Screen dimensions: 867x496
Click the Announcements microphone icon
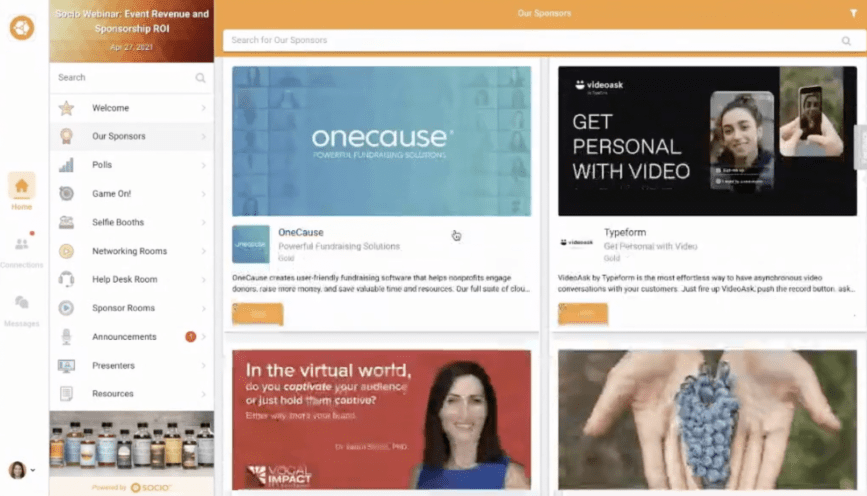click(66, 337)
